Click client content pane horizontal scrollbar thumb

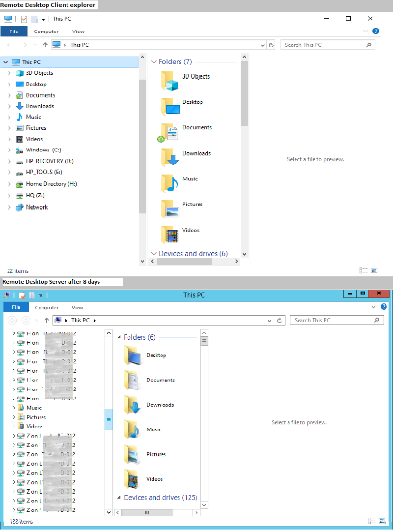pos(184,262)
